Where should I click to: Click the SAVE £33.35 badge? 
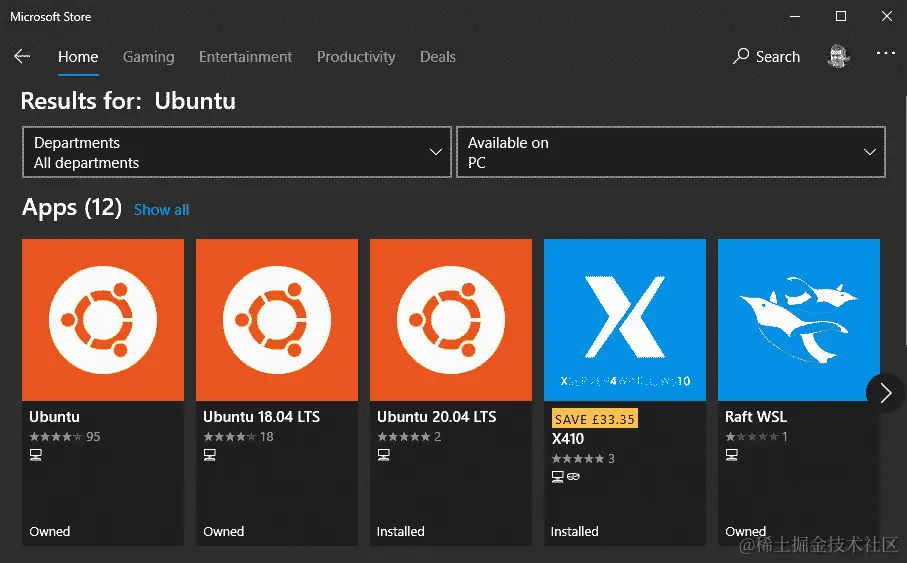pos(595,419)
